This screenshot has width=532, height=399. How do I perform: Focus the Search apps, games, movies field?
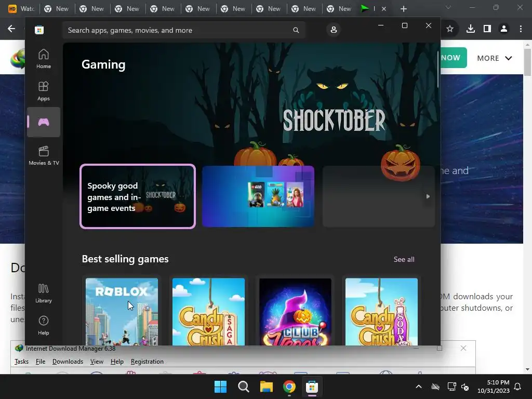pyautogui.click(x=184, y=30)
